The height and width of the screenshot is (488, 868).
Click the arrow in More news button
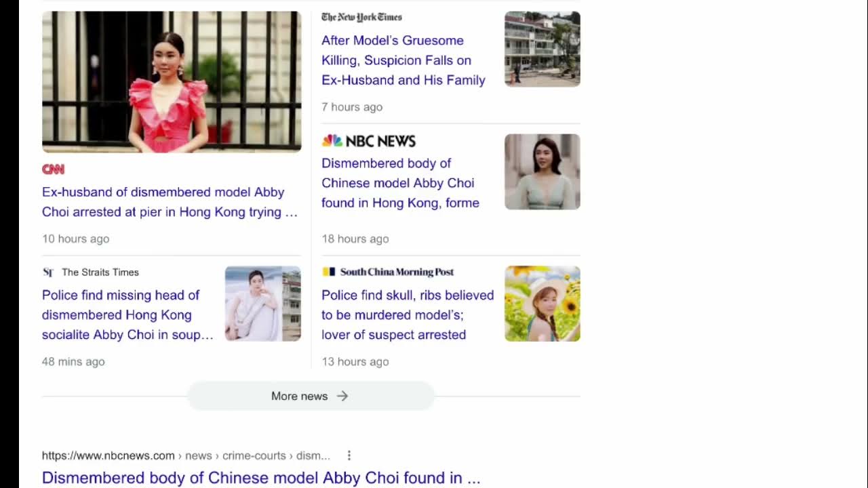[342, 396]
